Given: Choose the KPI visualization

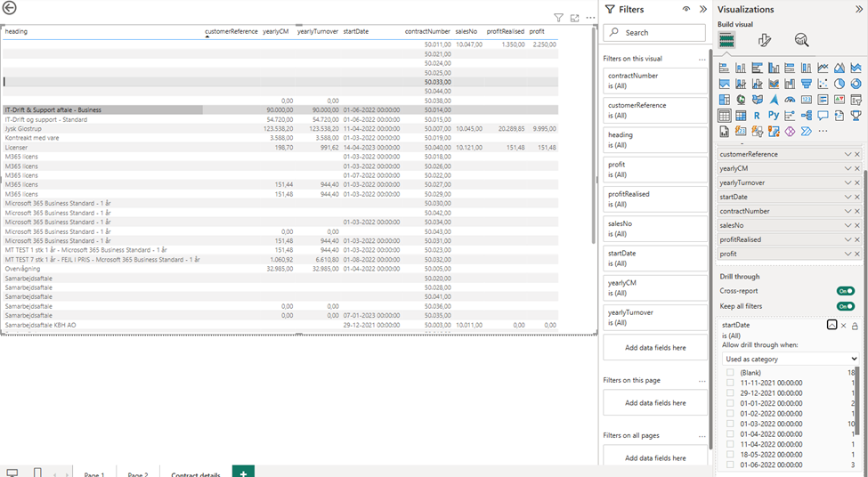Looking at the screenshot, I should click(x=840, y=100).
